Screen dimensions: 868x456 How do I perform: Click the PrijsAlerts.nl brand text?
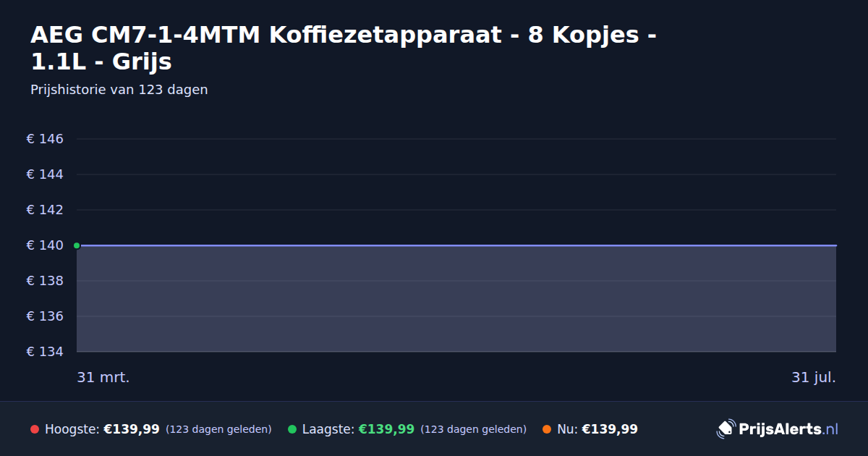(x=788, y=429)
